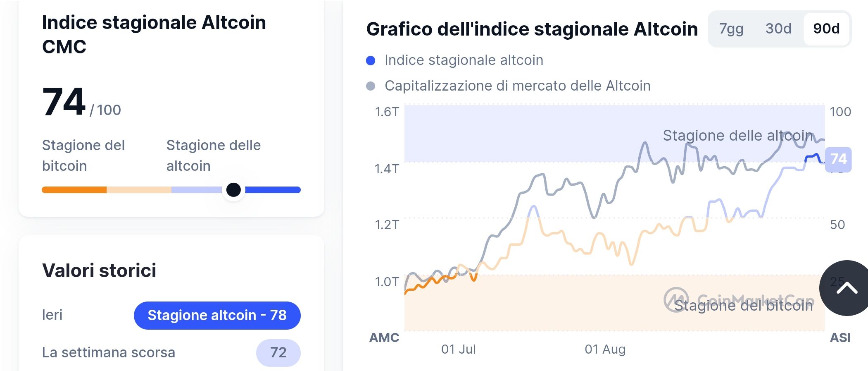Click the Stagione del bitcoin chart zone label
The image size is (868, 371).
[x=744, y=306]
